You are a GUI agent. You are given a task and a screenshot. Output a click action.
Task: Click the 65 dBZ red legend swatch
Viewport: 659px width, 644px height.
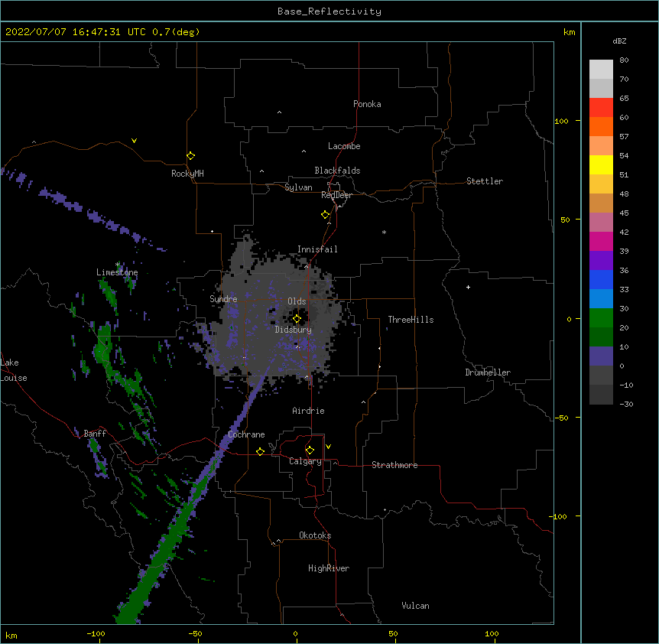pyautogui.click(x=601, y=108)
